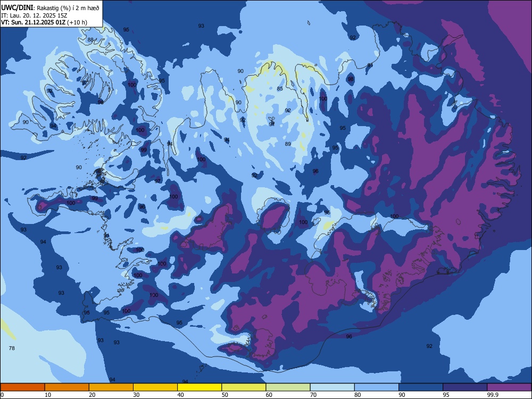Click the '85' value in north Iceland

click(x=280, y=89)
